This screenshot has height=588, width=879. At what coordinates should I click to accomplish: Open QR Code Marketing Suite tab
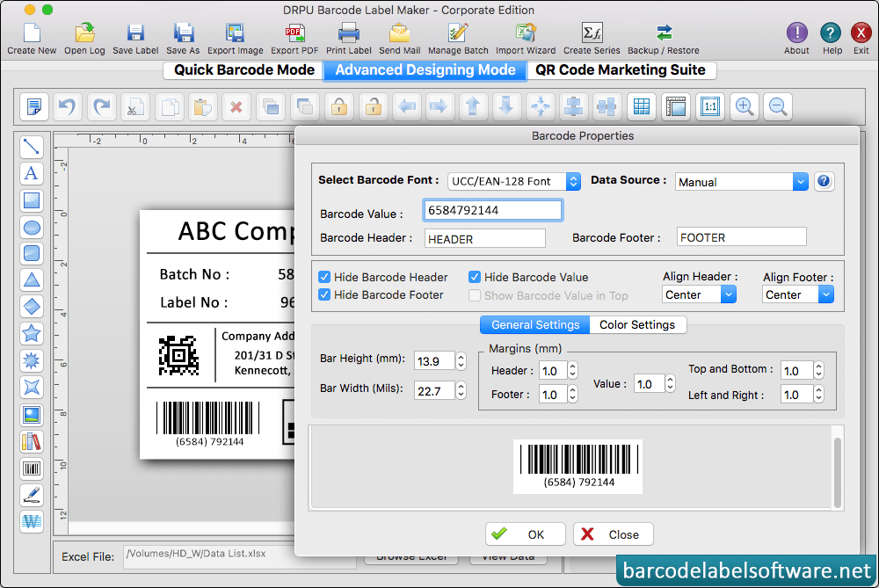(x=621, y=70)
